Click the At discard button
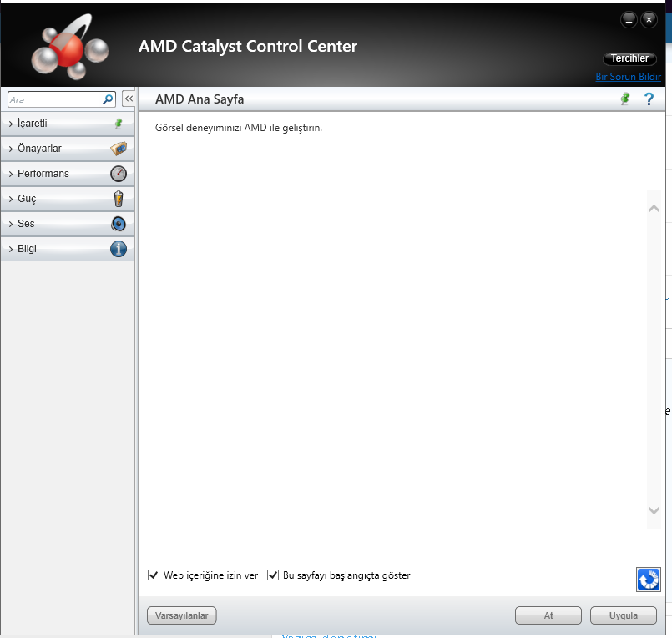 [548, 615]
